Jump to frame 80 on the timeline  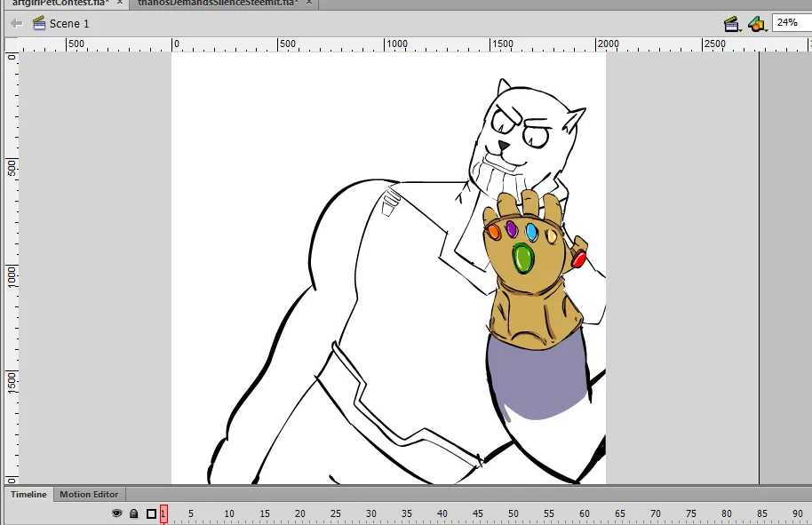coord(727,513)
